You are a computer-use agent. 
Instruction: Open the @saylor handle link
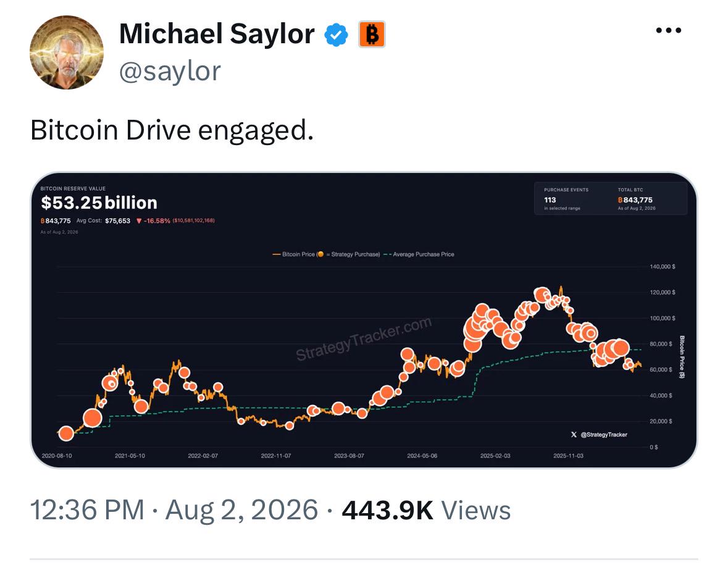coord(170,72)
